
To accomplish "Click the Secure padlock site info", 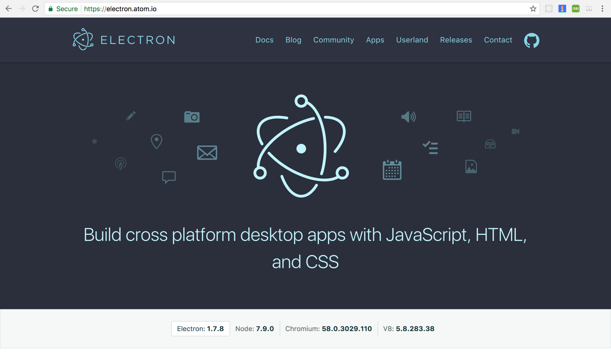I will (63, 9).
